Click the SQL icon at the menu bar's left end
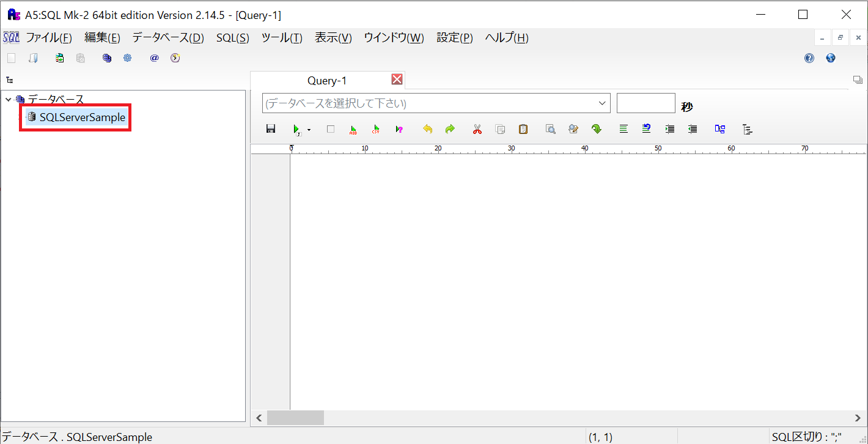Viewport: 868px width, 444px height. point(11,38)
